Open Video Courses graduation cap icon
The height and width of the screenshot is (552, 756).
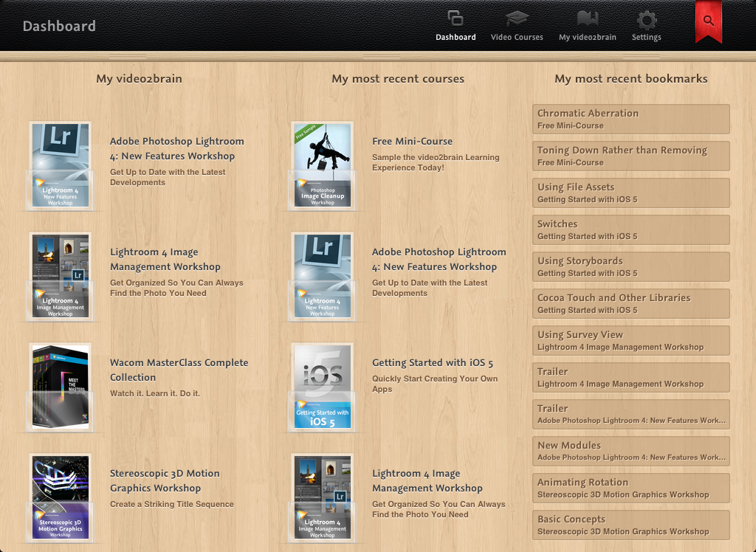(517, 18)
